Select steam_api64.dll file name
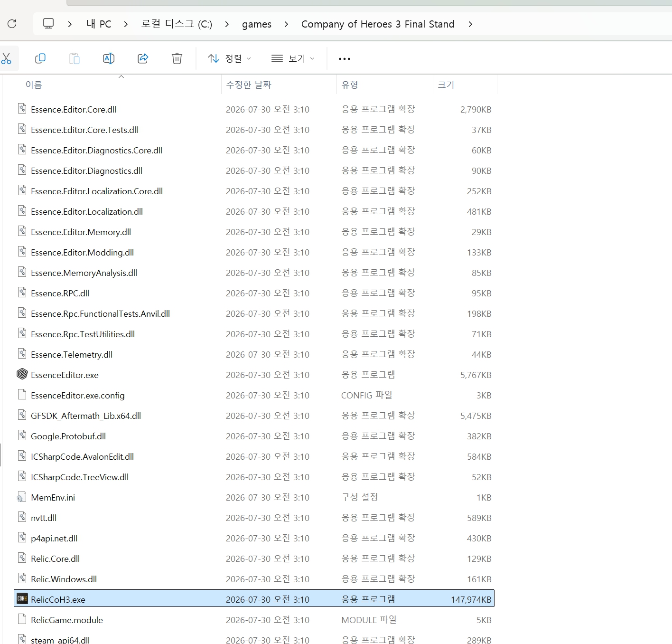Viewport: 672px width, 644px height. pos(60,640)
